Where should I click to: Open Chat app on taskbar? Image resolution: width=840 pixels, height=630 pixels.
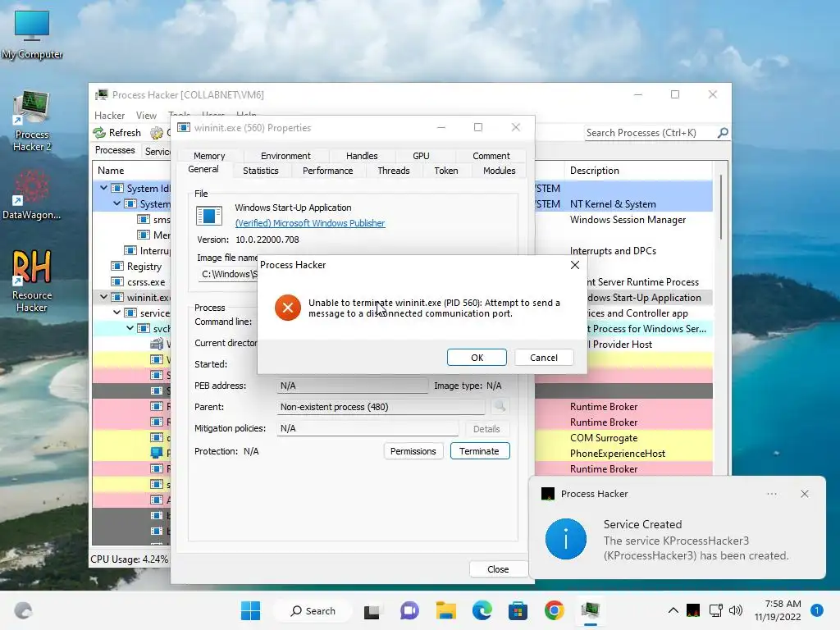pos(409,610)
